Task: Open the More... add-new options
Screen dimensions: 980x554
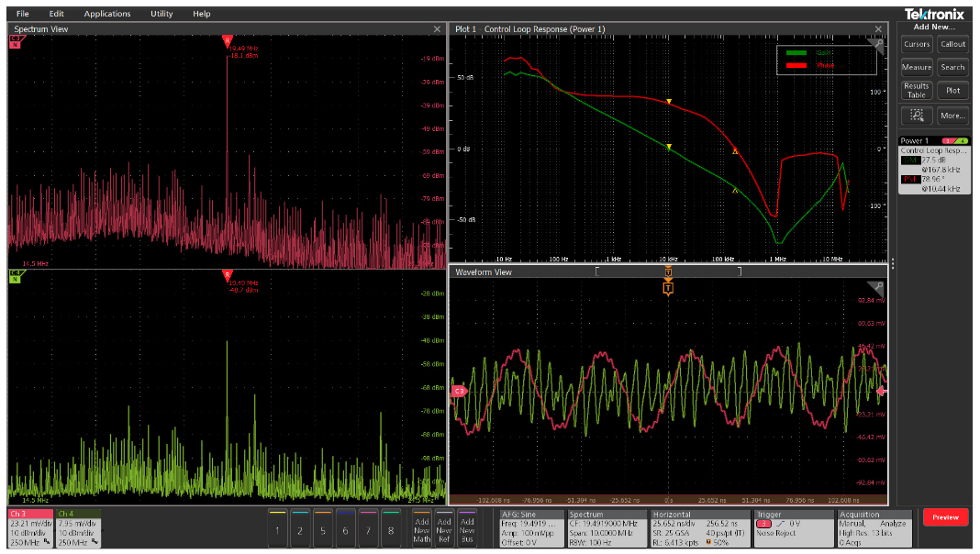Action: (x=952, y=116)
